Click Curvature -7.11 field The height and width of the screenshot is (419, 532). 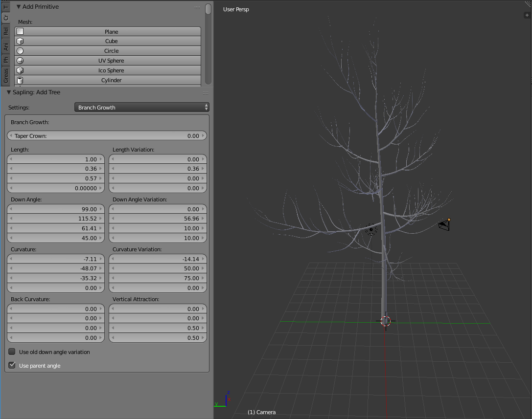tap(56, 259)
